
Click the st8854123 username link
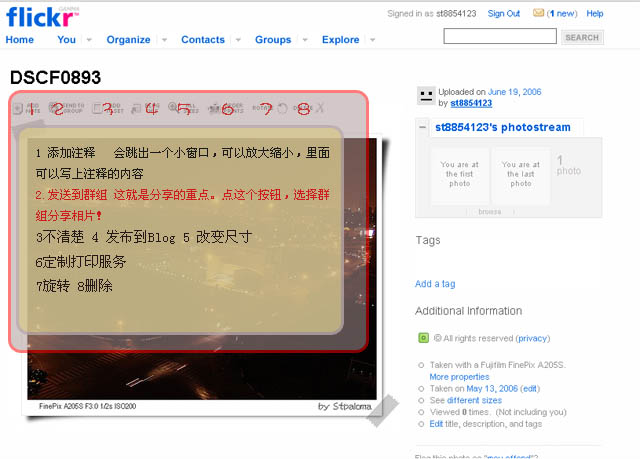[x=471, y=103]
